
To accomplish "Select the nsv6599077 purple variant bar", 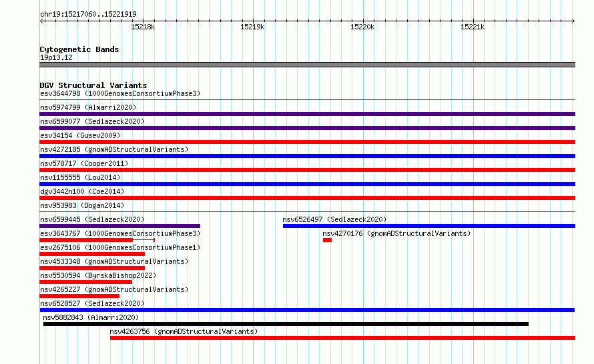I will pyautogui.click(x=307, y=128).
